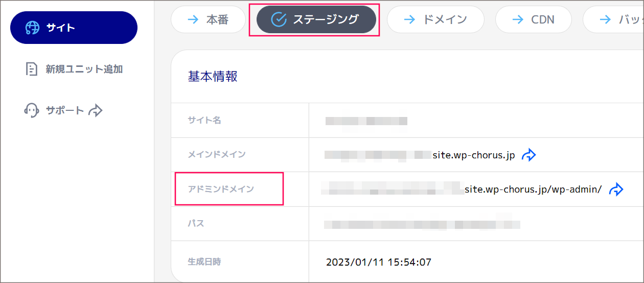Image resolution: width=644 pixels, height=283 pixels.
Task: Click the globe icon beside サイト
Action: click(32, 28)
